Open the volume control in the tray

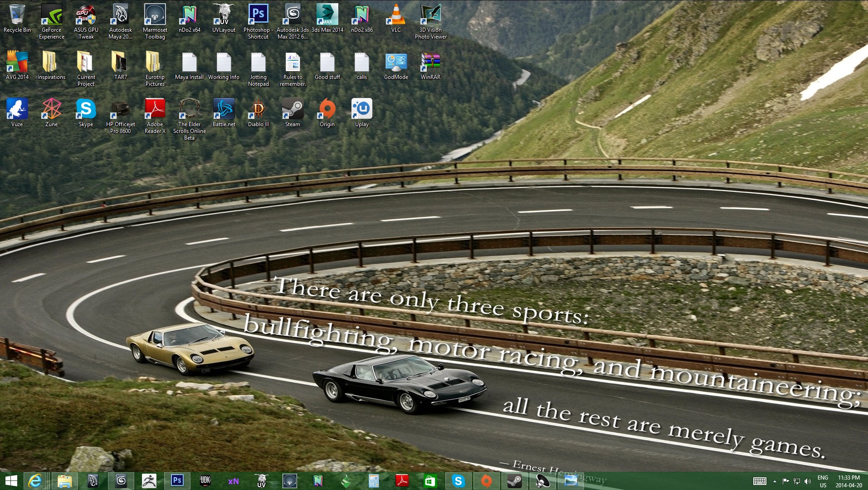coord(808,481)
